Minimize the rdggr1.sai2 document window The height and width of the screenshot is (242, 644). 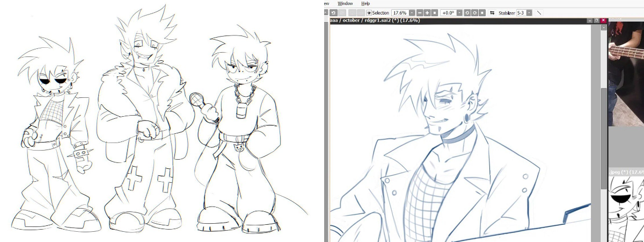click(589, 20)
